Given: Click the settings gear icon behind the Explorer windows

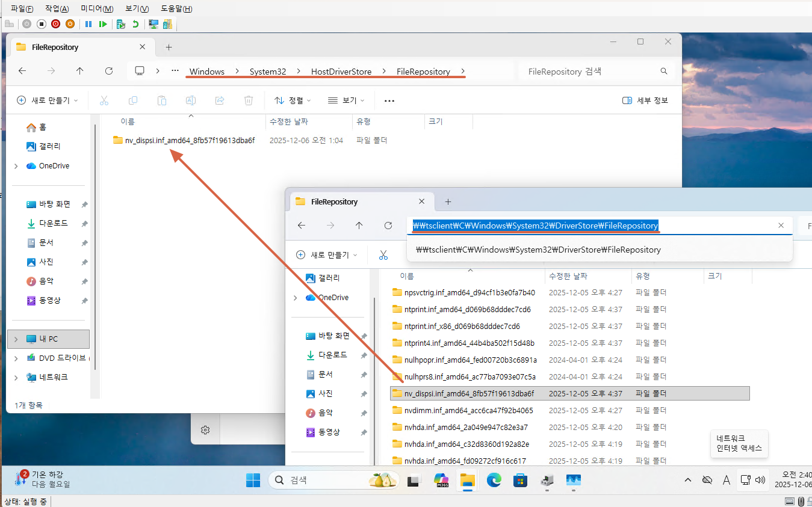Looking at the screenshot, I should (205, 429).
